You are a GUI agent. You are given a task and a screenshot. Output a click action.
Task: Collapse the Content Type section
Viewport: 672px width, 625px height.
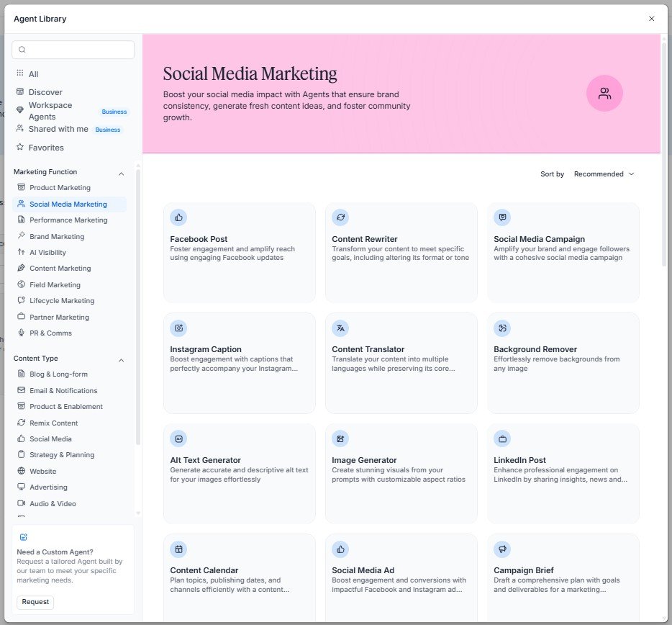point(122,360)
